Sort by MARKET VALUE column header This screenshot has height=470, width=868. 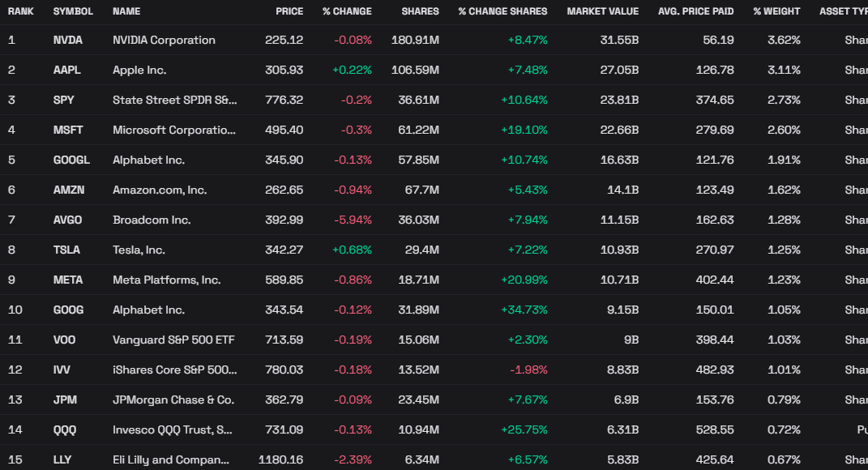(x=603, y=11)
